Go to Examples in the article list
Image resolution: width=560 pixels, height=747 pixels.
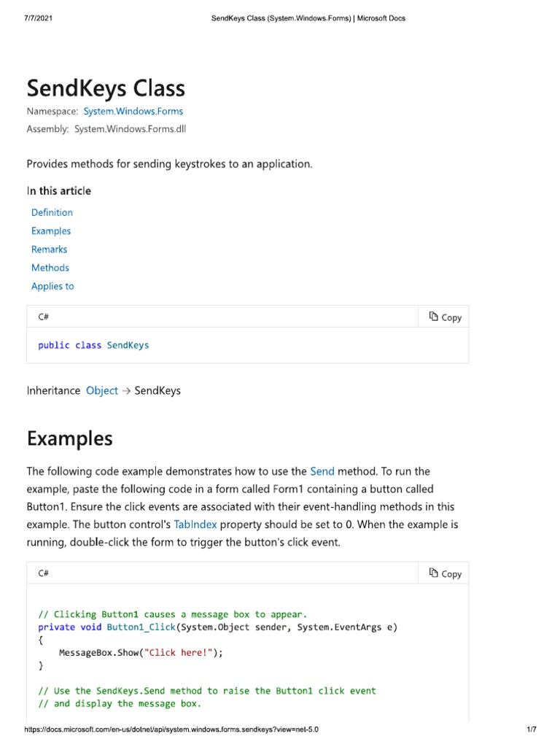coord(51,231)
